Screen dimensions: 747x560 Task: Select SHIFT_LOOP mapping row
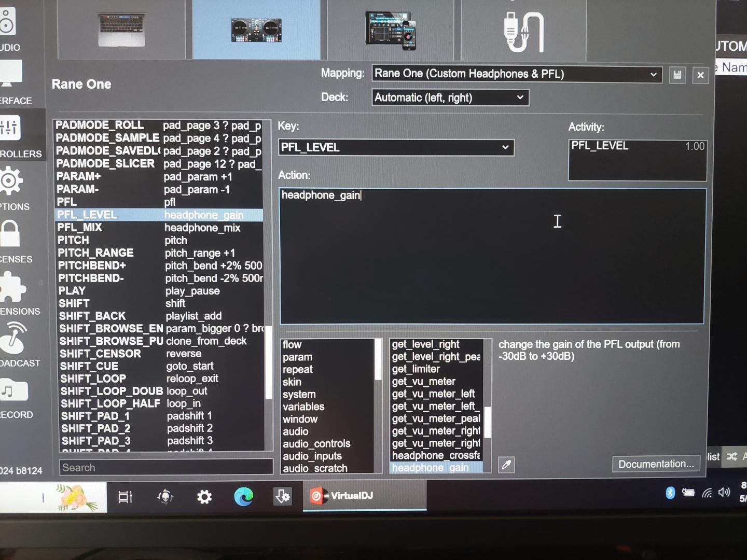162,379
